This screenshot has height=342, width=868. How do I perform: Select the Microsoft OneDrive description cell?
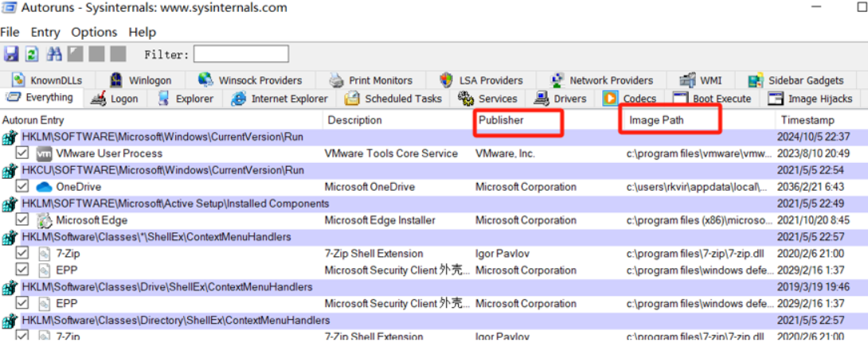coord(369,187)
